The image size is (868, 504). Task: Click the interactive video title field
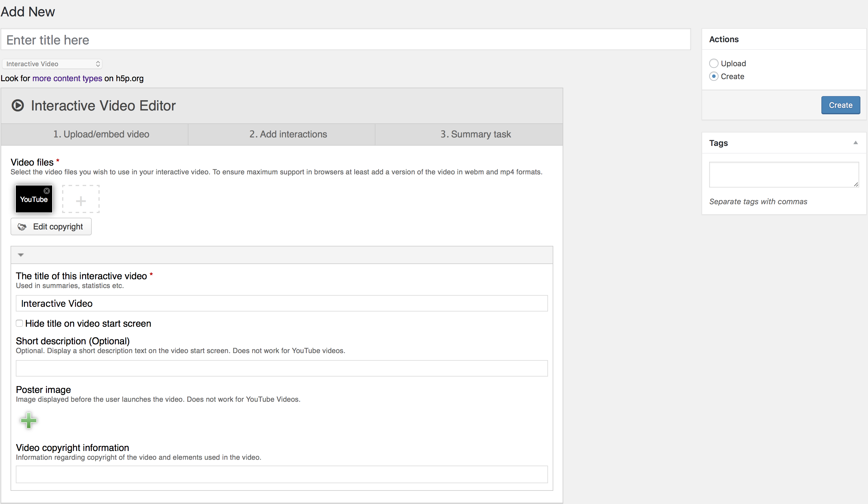click(282, 303)
